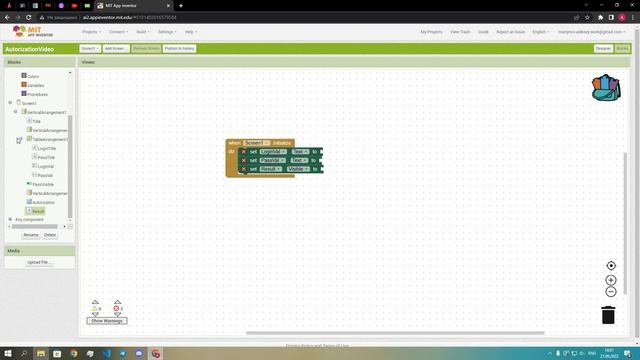
Task: Click the Rename button
Action: [x=31, y=235]
